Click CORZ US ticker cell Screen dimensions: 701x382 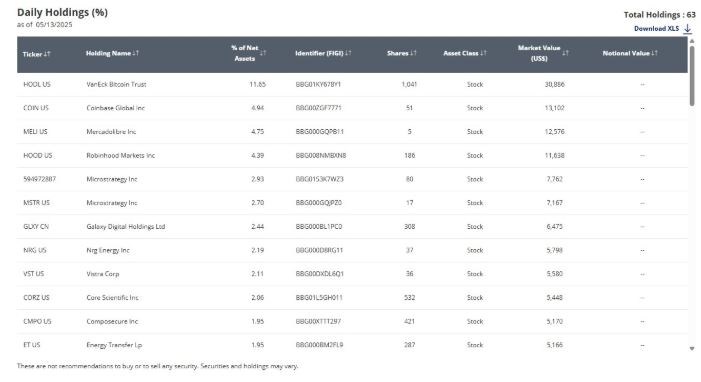[36, 297]
